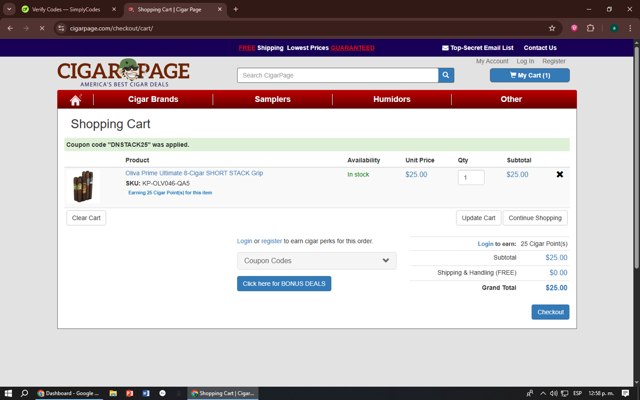The height and width of the screenshot is (400, 640).
Task: Click the Search CigarPage input field
Action: point(338,75)
